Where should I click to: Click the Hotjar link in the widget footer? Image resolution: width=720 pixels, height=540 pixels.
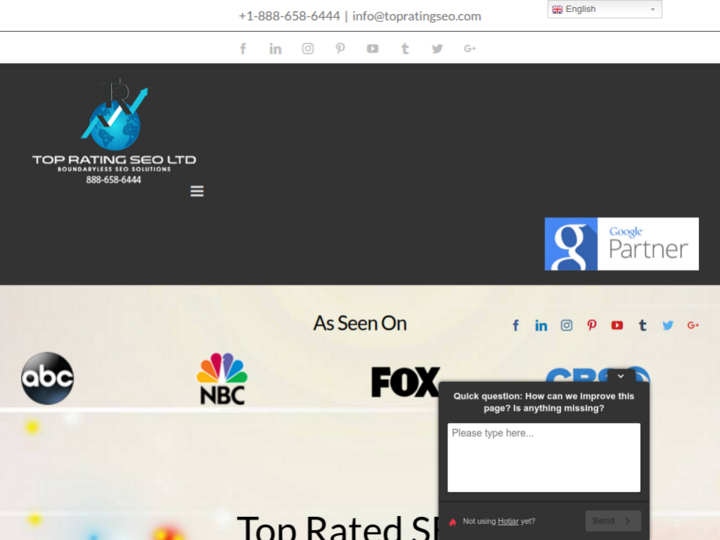pyautogui.click(x=508, y=521)
